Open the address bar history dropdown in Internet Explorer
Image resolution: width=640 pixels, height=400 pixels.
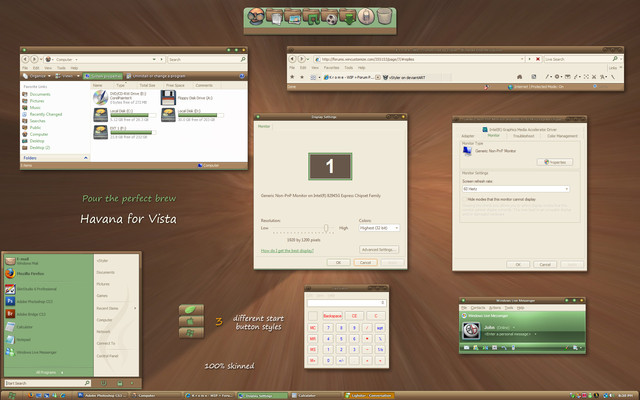click(522, 59)
